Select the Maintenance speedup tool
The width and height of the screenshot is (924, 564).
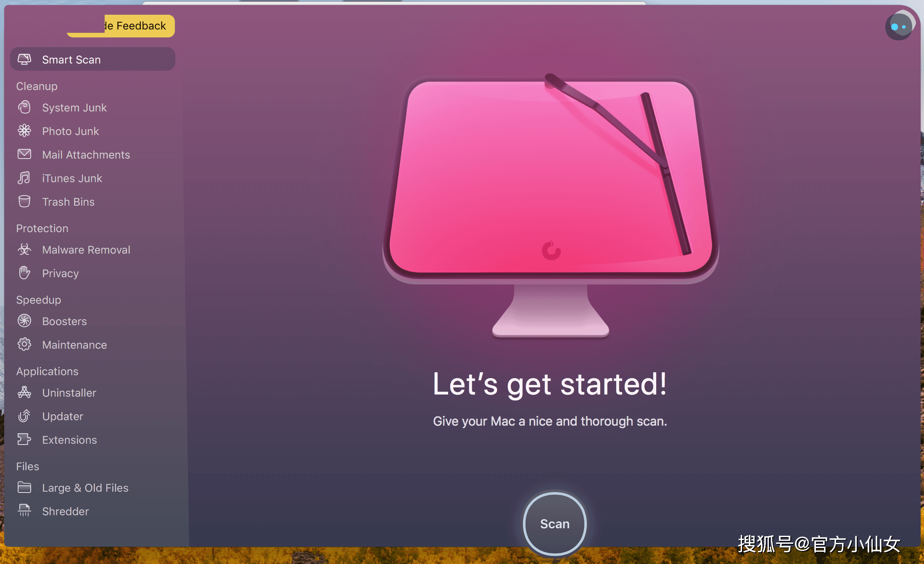74,345
